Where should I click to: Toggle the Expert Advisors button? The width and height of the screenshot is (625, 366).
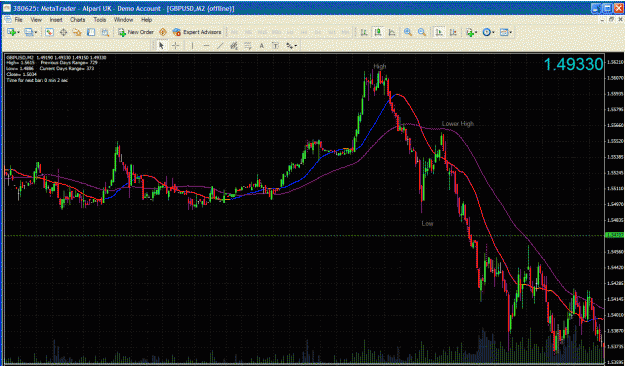point(197,32)
